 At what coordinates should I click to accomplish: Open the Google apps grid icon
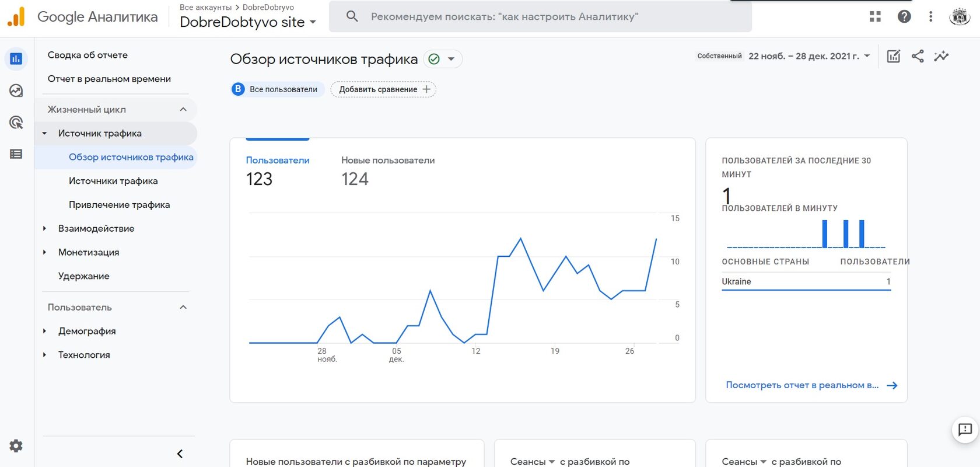[x=875, y=16]
